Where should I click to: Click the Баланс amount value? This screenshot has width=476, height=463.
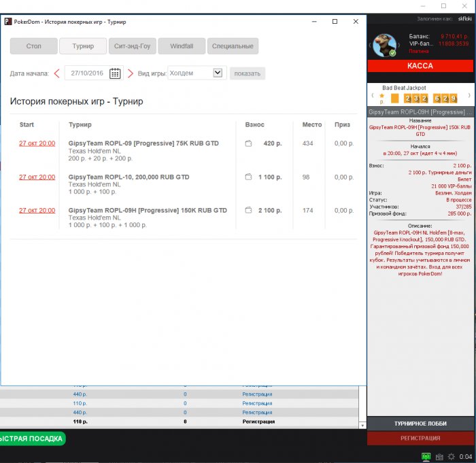[x=454, y=37]
